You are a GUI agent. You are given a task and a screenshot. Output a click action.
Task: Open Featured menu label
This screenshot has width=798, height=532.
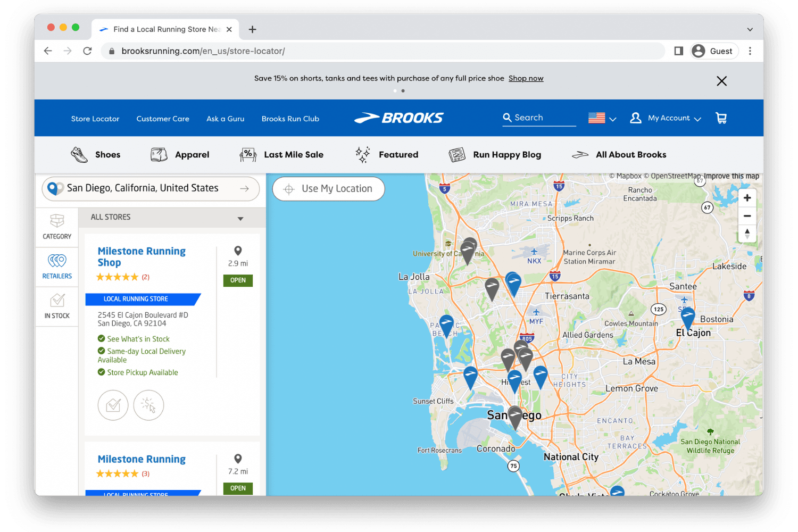pos(398,155)
